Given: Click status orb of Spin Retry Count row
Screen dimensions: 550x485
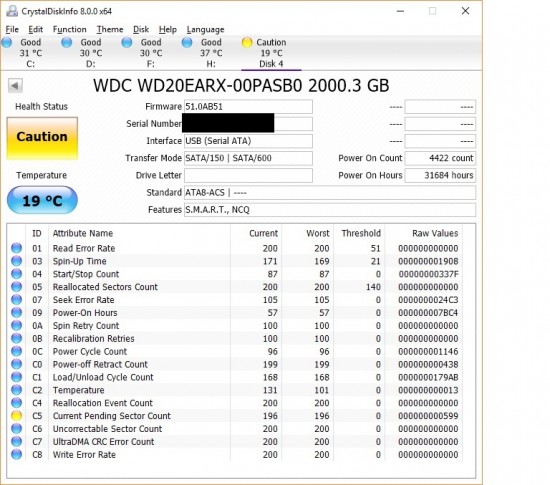Looking at the screenshot, I should (x=16, y=325).
